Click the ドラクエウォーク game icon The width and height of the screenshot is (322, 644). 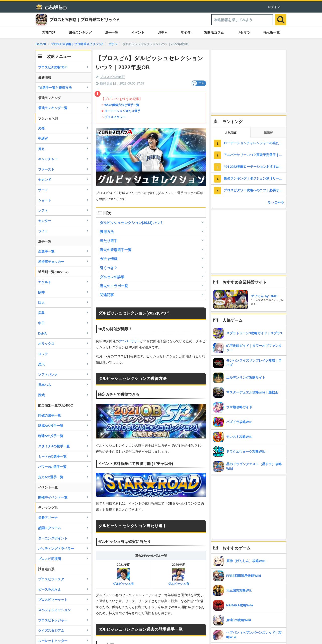[x=218, y=452]
